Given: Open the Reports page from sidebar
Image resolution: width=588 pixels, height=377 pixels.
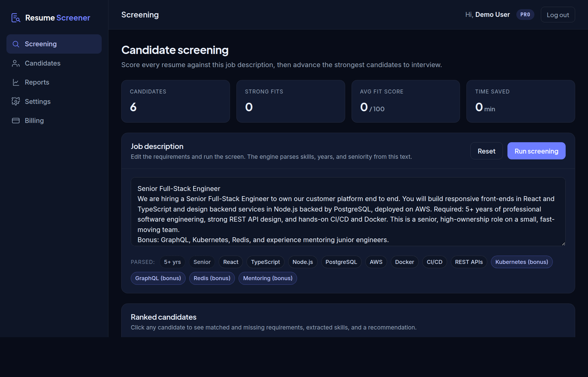Looking at the screenshot, I should (54, 82).
